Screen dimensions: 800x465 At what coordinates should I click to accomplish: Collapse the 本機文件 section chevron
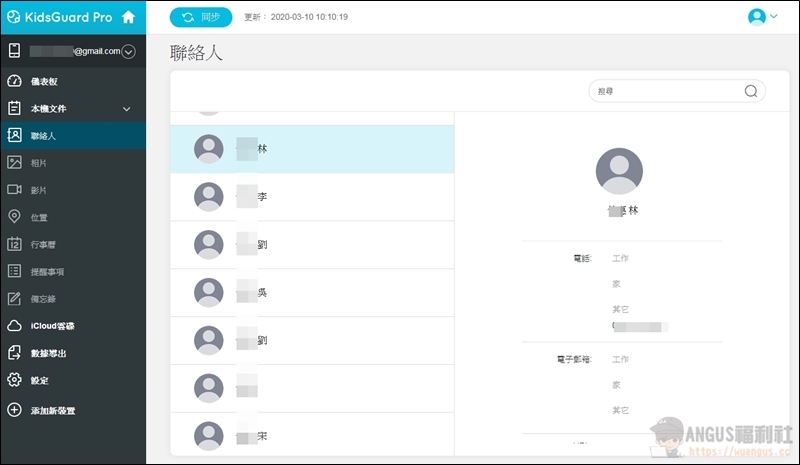(126, 108)
